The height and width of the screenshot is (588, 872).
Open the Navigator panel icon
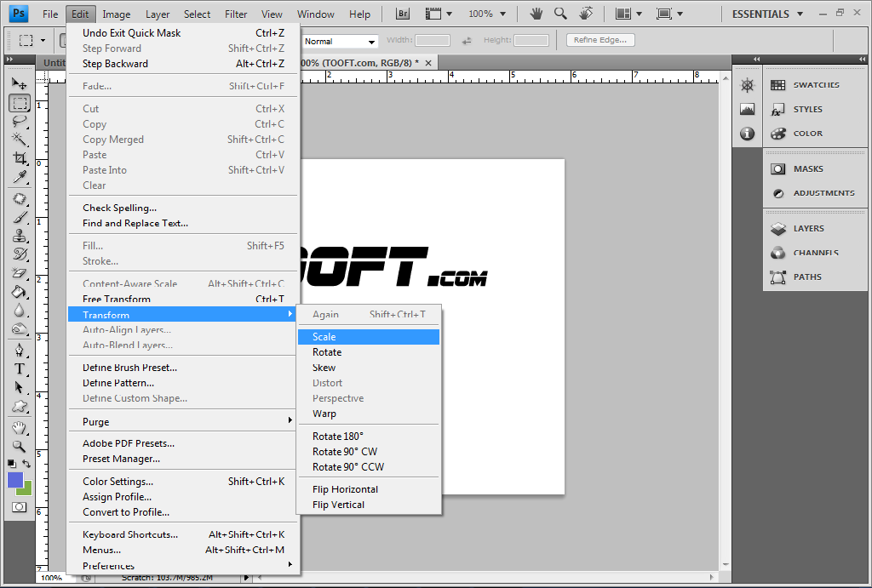[748, 85]
